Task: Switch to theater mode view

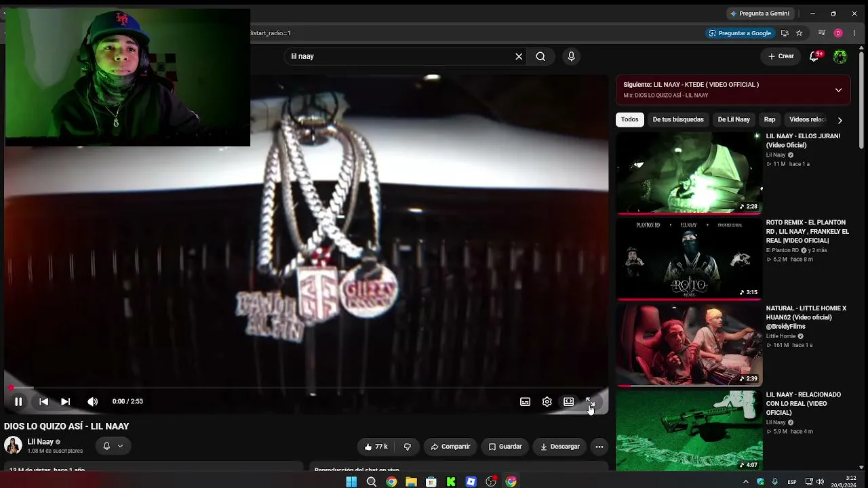Action: [568, 401]
